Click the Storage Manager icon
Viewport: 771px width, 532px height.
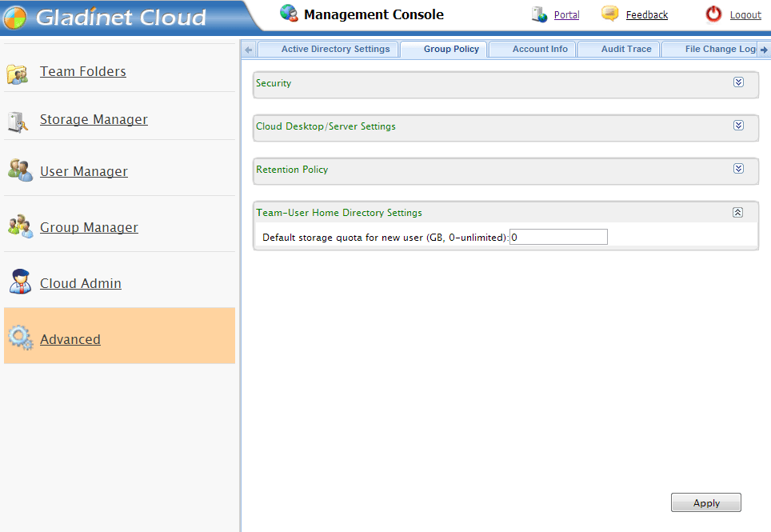[x=18, y=122]
